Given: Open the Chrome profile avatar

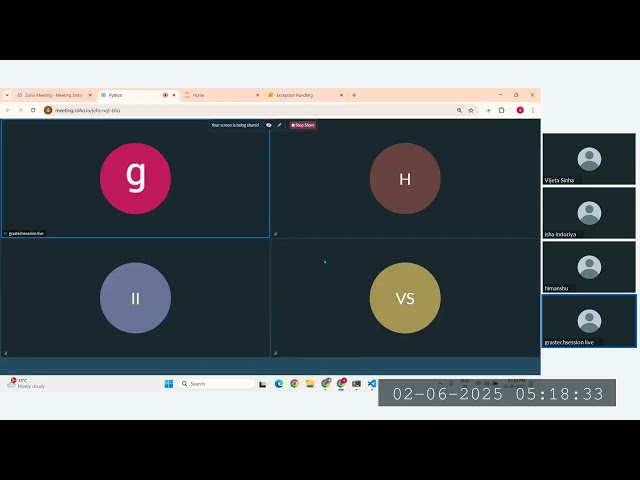Looking at the screenshot, I should coord(520,110).
